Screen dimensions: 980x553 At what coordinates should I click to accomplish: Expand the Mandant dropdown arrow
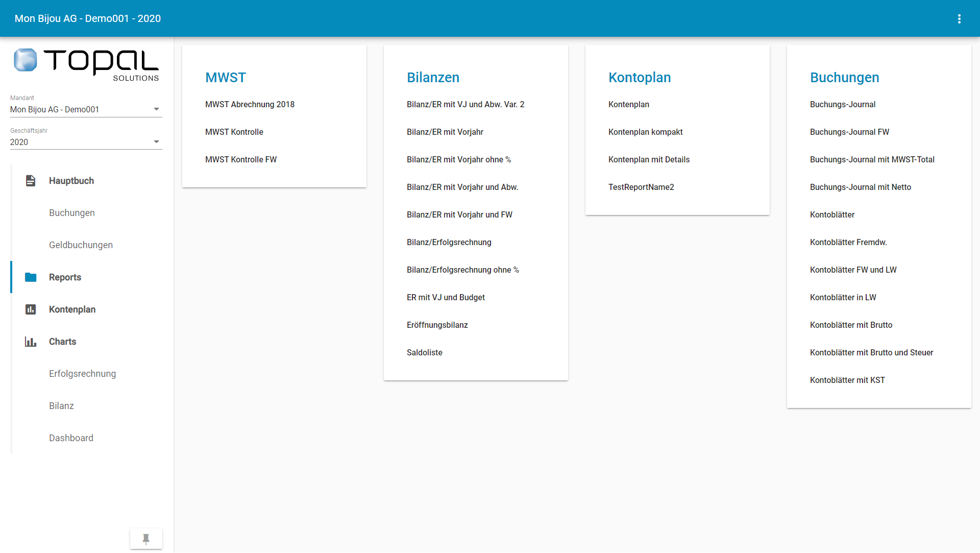[156, 109]
